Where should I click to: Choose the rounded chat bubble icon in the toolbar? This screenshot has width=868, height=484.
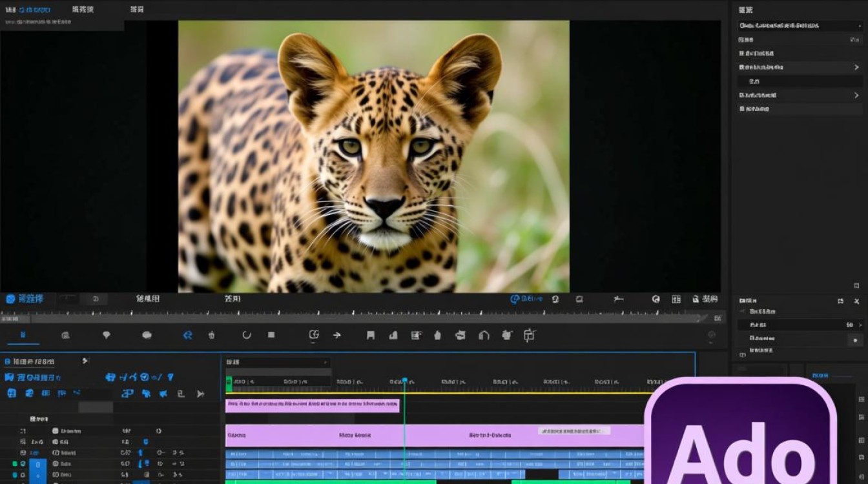[x=147, y=335]
